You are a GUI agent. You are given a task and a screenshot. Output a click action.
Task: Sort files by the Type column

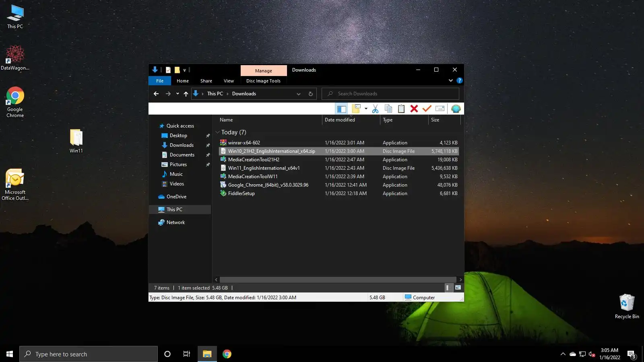(x=404, y=120)
